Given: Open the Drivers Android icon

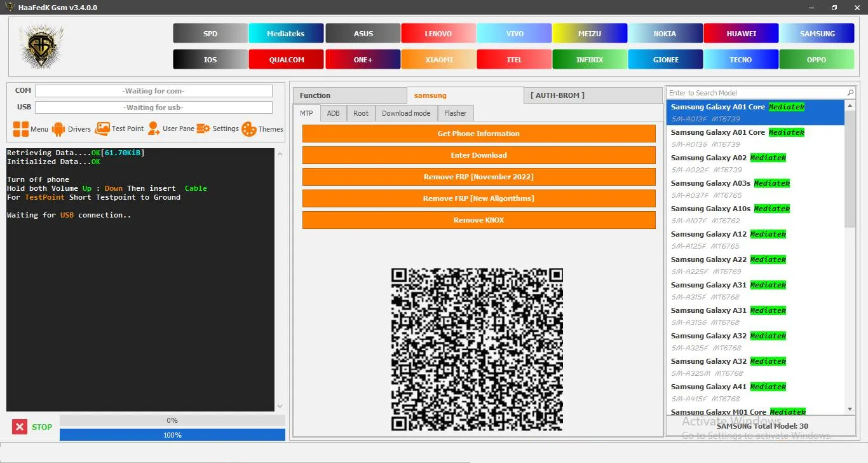Looking at the screenshot, I should (x=58, y=129).
